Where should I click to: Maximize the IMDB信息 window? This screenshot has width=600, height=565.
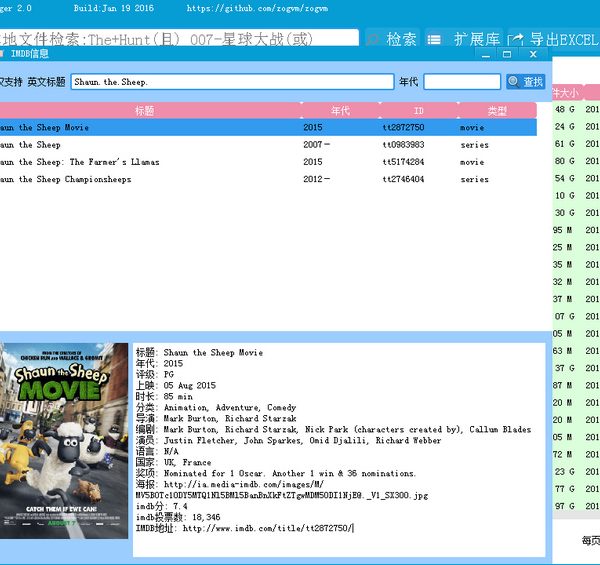507,54
